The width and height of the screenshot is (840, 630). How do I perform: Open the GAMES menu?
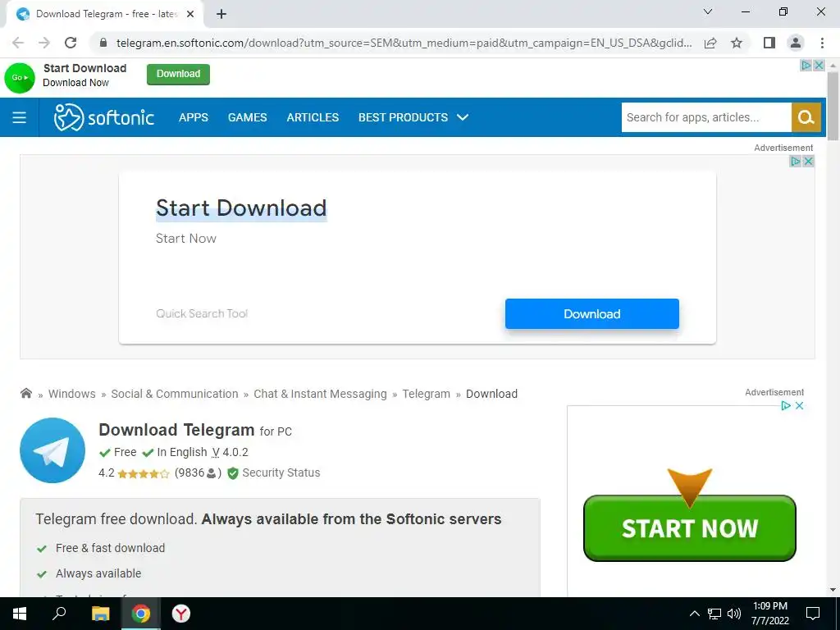(x=247, y=117)
